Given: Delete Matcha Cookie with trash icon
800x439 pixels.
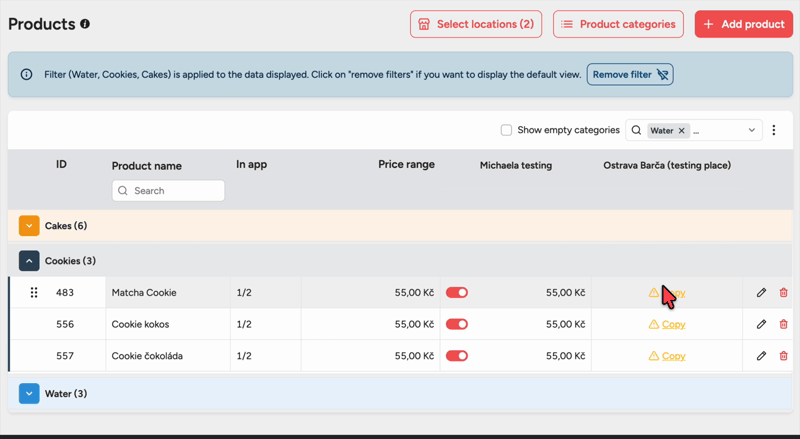Looking at the screenshot, I should coord(784,292).
